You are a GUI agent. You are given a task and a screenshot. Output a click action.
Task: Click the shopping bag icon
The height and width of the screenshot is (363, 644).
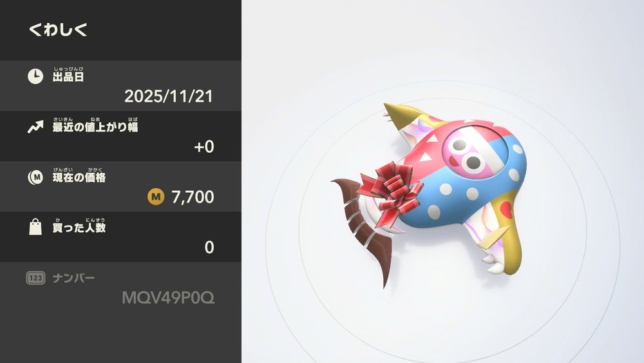[x=35, y=227]
